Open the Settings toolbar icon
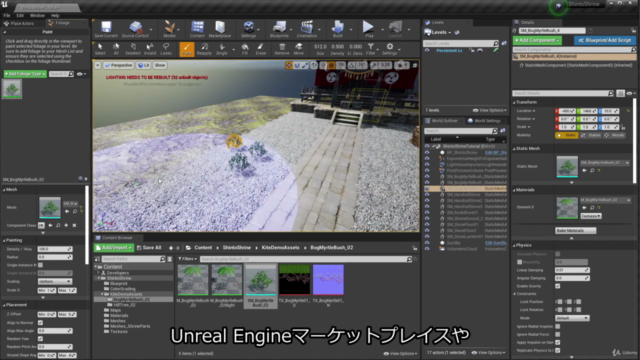640x360 pixels. coord(248,29)
